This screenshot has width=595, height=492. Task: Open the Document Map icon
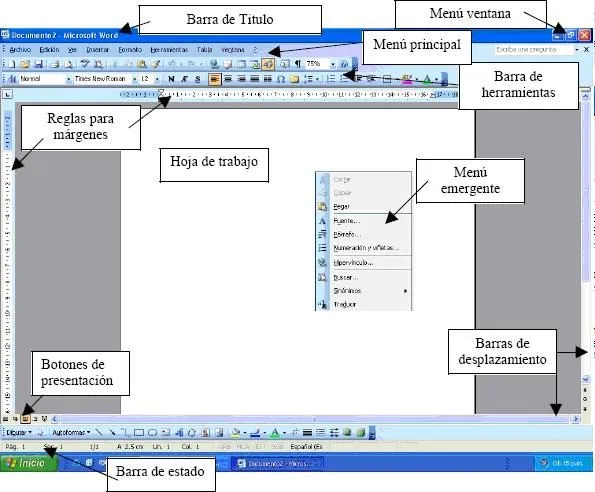click(285, 64)
